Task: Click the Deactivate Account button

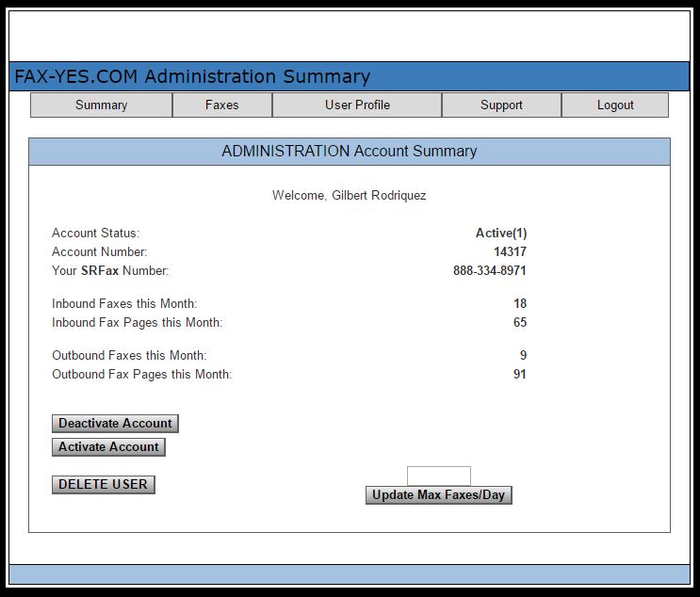Action: (x=115, y=424)
